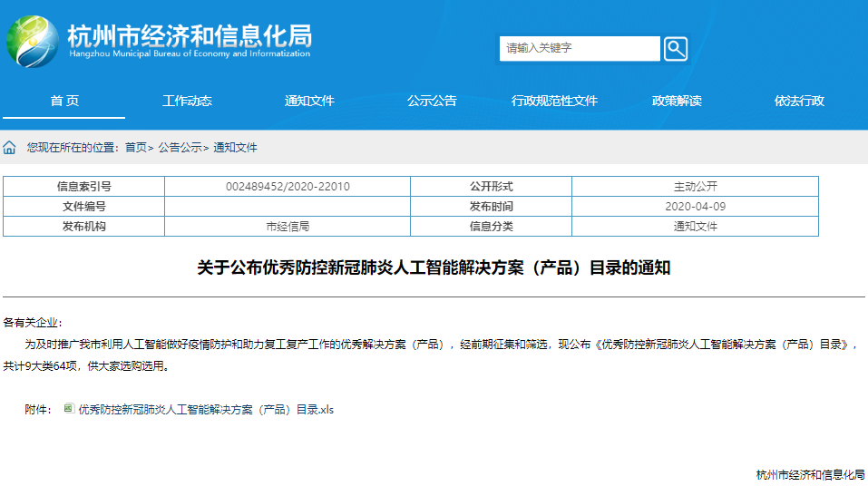Click the 公告公示 breadcrumb link
This screenshot has width=868, height=486.
coord(180,147)
